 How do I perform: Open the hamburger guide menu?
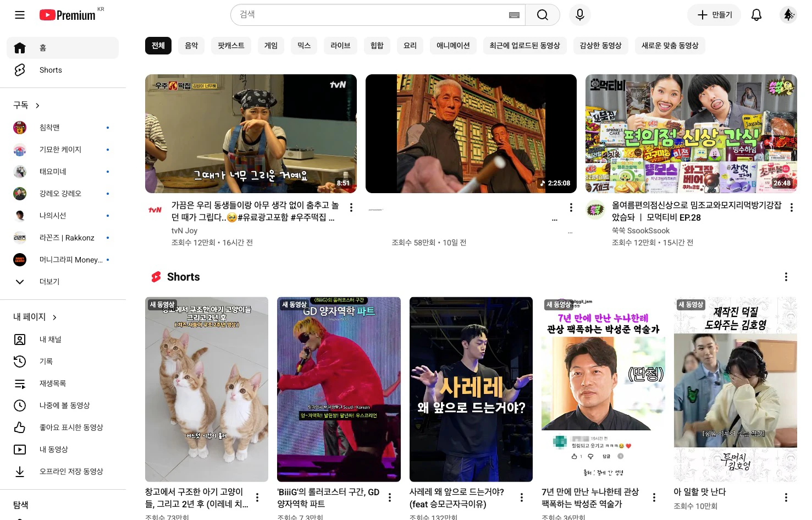20,15
